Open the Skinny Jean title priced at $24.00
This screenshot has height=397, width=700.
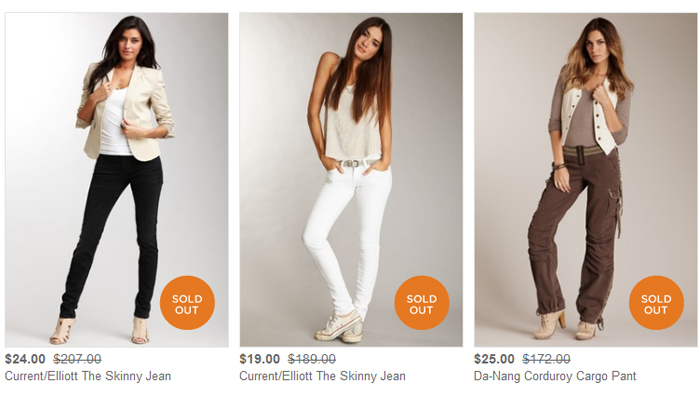click(88, 376)
